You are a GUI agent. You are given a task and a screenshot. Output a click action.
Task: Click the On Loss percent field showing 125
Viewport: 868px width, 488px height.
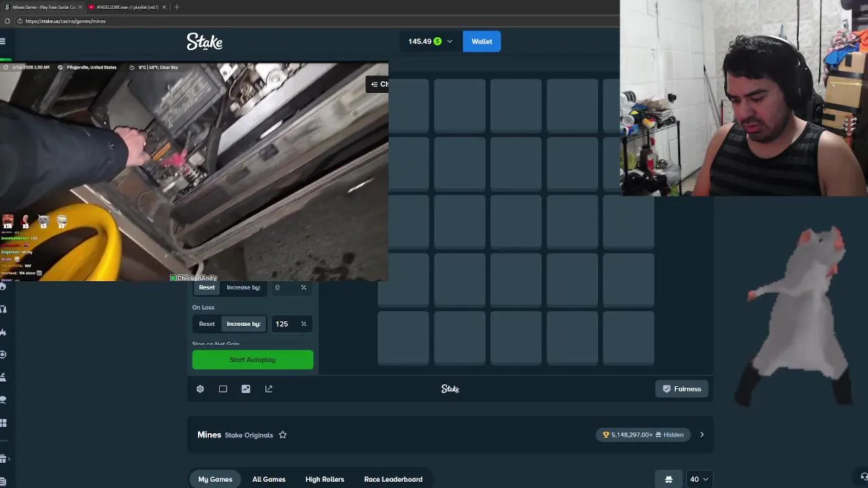290,324
